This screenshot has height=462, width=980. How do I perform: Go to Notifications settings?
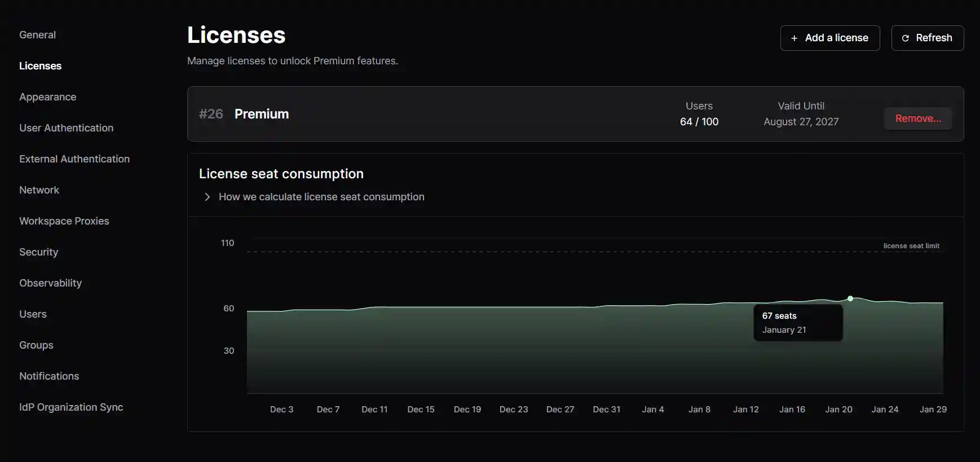49,376
